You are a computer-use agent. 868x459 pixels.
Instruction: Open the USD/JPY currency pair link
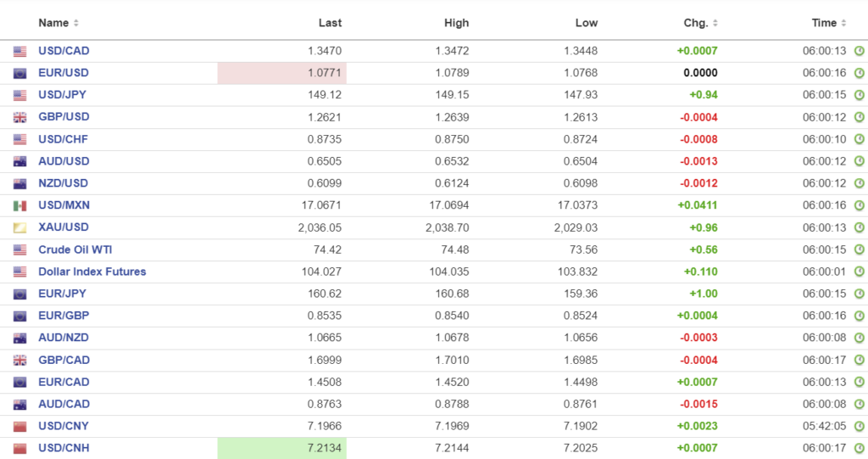(x=64, y=95)
